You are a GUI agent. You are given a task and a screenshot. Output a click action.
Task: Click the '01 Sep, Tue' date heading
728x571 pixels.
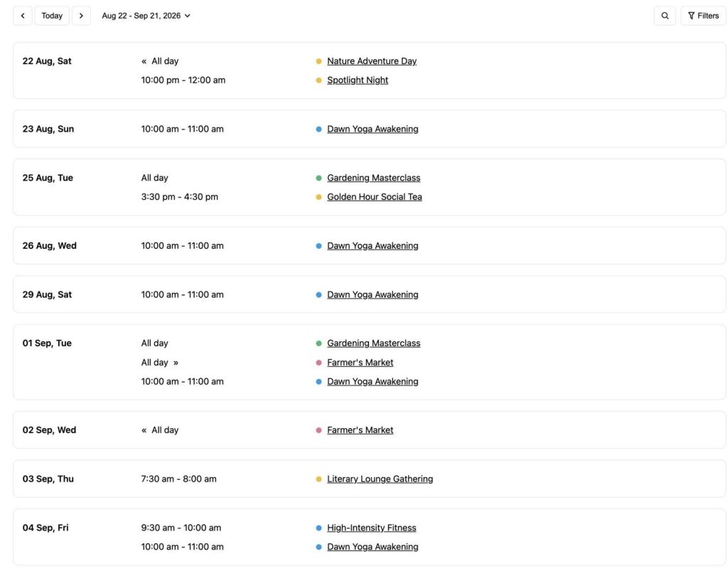[x=47, y=343]
